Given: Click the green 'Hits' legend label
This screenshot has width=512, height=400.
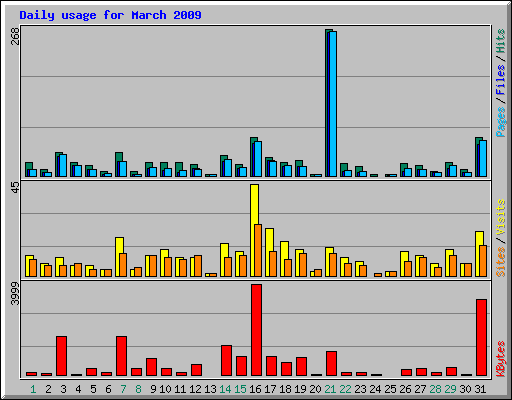Looking at the screenshot, I should tap(501, 41).
